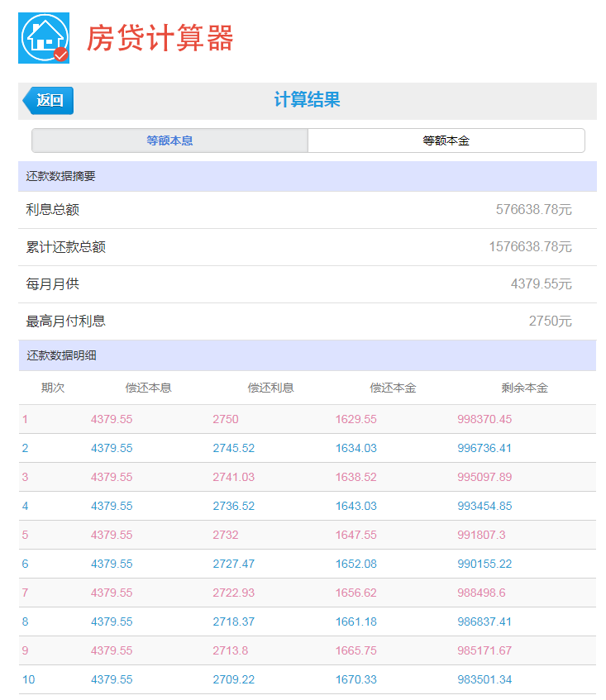
Task: Click interest value 2732 in period 5
Action: coord(225,535)
